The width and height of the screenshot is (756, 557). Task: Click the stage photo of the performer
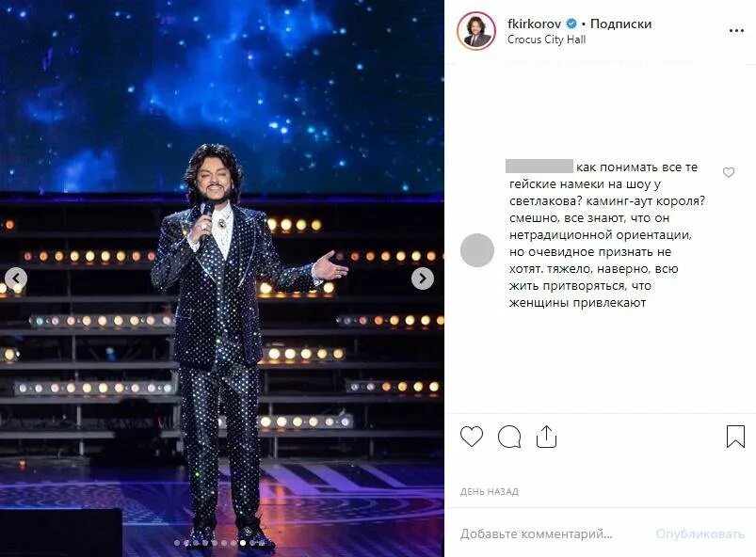pos(222,278)
